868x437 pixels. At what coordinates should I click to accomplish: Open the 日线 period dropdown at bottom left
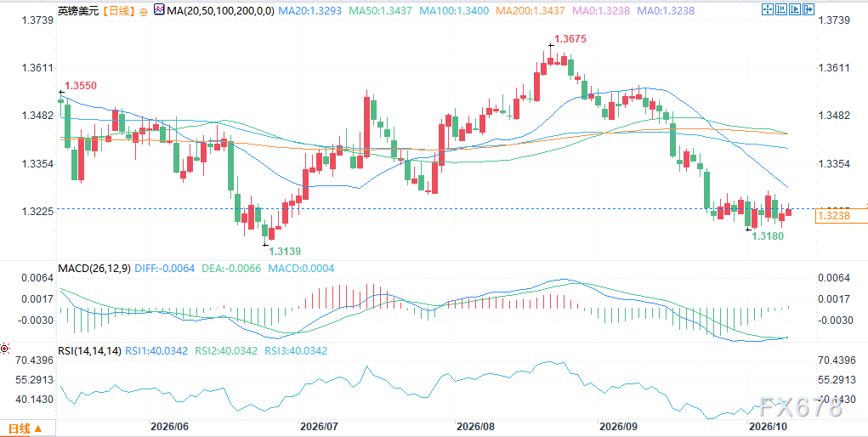26,428
